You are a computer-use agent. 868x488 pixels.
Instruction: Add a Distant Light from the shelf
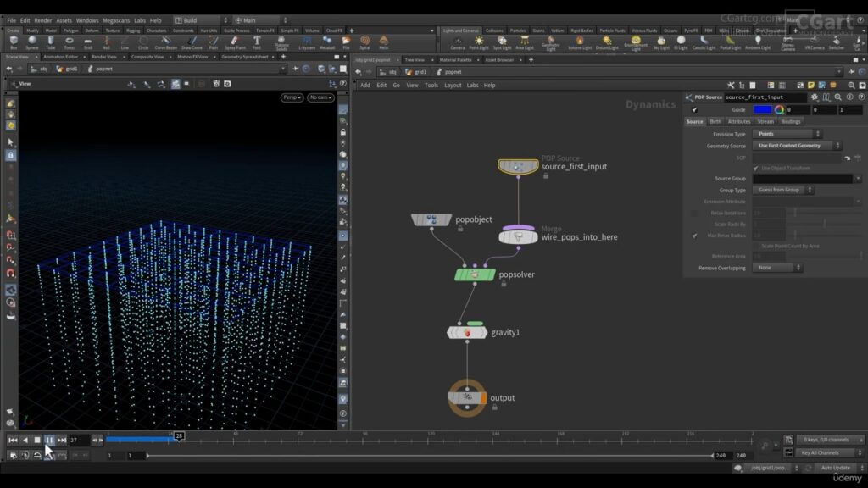pos(607,42)
